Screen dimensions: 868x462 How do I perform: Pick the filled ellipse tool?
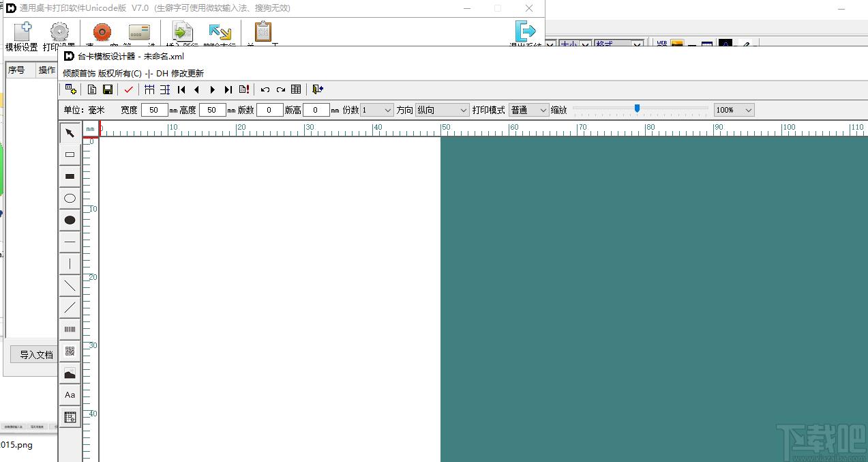tap(70, 220)
